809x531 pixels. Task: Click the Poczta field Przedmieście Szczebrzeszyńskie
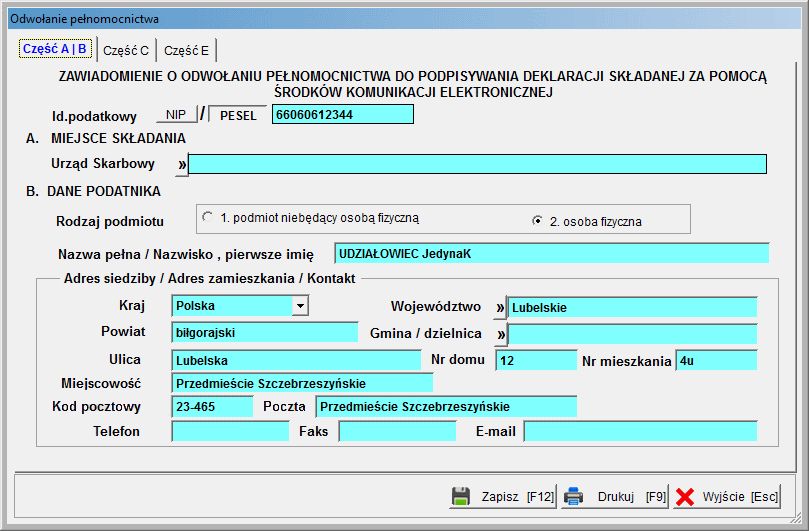click(x=446, y=406)
